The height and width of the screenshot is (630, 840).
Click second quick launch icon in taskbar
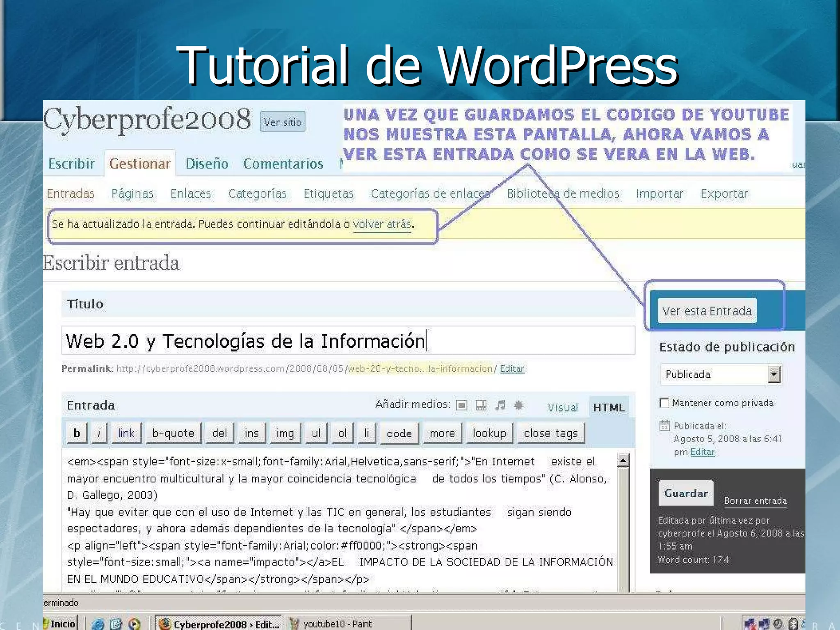[x=116, y=624]
